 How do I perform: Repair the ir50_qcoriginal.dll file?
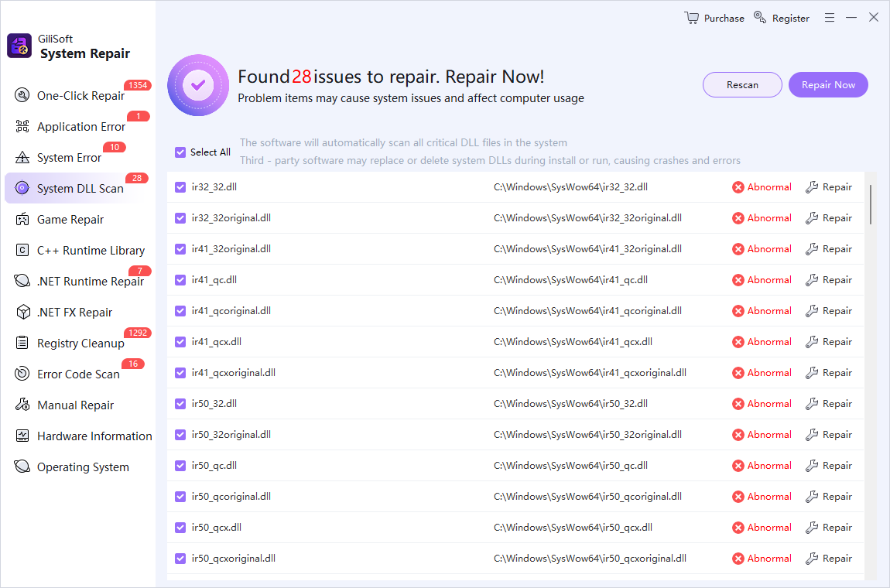829,496
